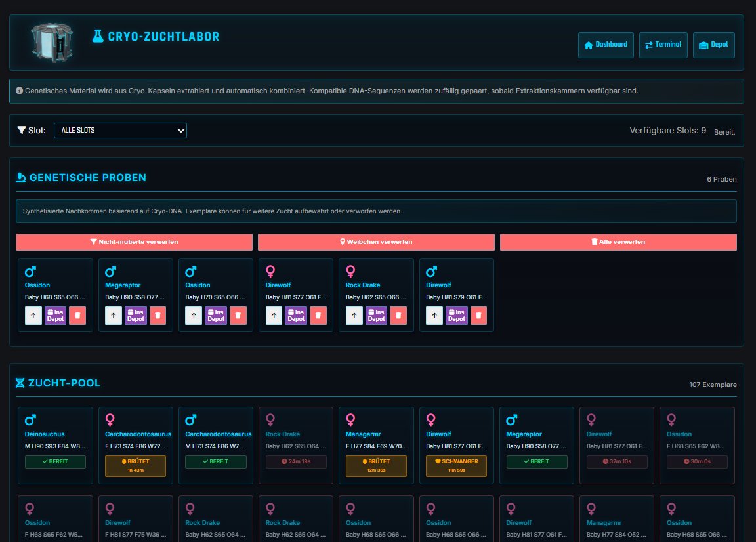The image size is (756, 542).
Task: Click the "Alle verwerfen" button
Action: [x=618, y=241]
